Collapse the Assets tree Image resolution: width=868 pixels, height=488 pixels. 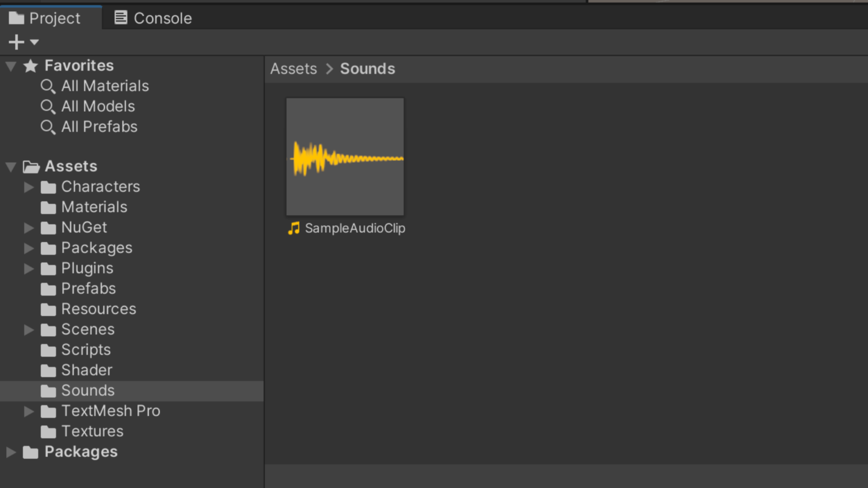point(10,166)
